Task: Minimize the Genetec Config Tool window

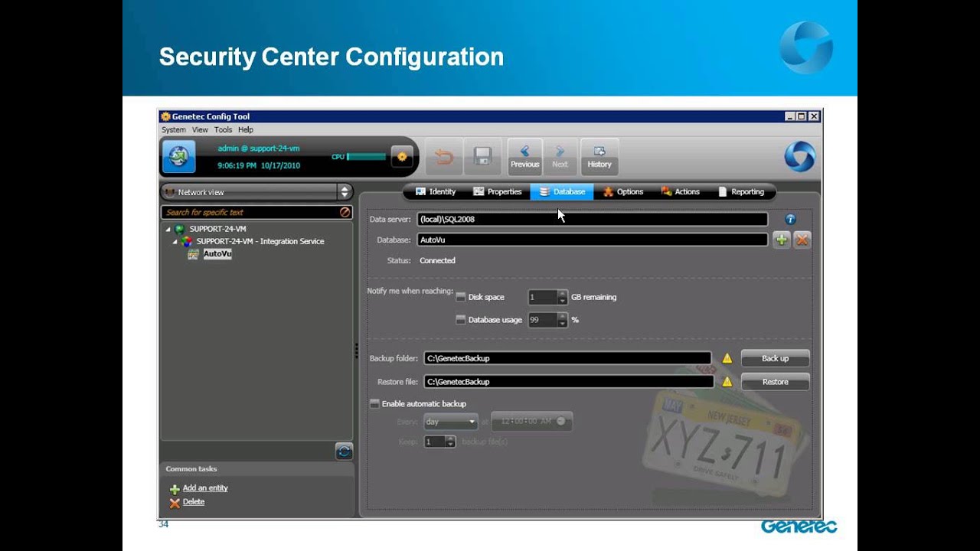Action: click(x=790, y=116)
